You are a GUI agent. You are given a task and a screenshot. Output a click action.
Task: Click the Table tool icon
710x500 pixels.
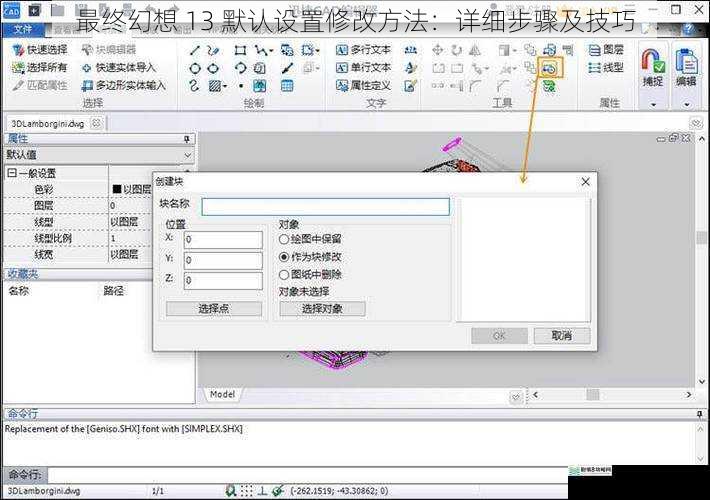(287, 86)
